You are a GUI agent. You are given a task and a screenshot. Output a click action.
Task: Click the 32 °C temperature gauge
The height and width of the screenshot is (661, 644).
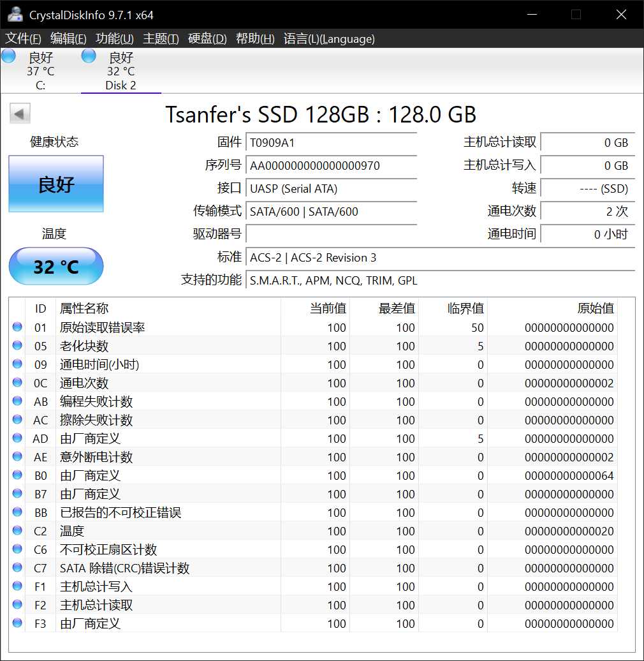[x=55, y=267]
